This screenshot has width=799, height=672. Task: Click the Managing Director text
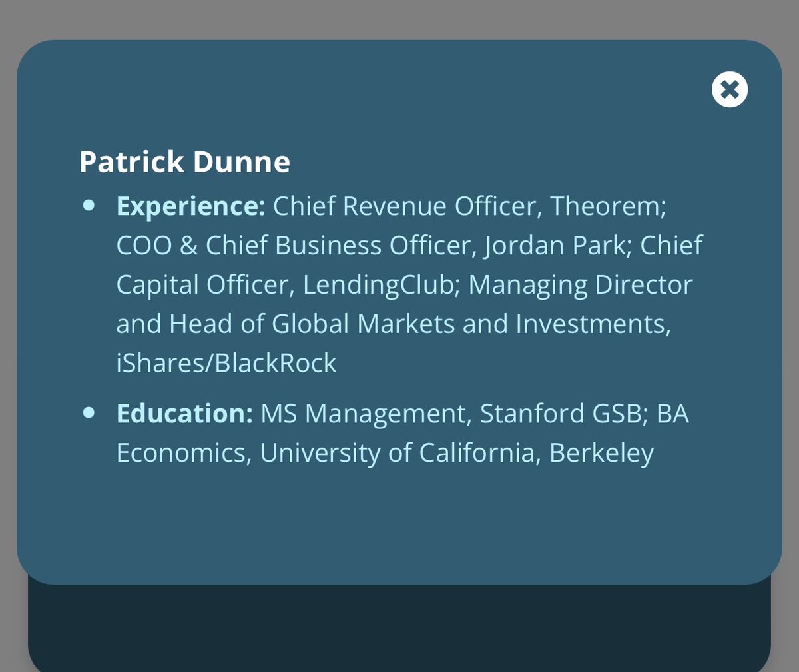pos(581,285)
